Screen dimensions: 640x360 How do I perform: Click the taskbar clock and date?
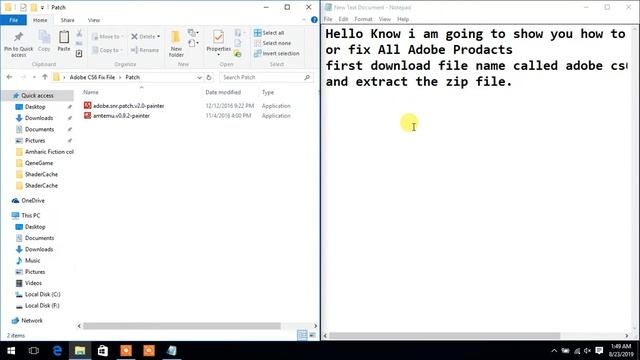point(621,351)
